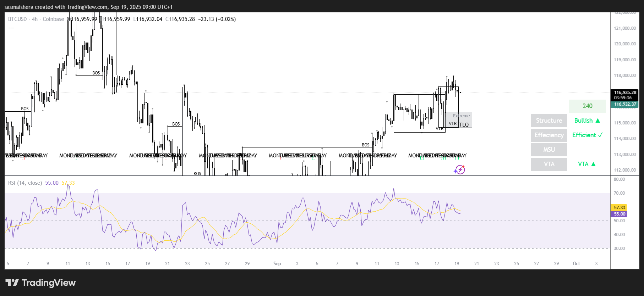Select the 240 timeframe cell in the table
Screen dimensions: 644x296
587,106
